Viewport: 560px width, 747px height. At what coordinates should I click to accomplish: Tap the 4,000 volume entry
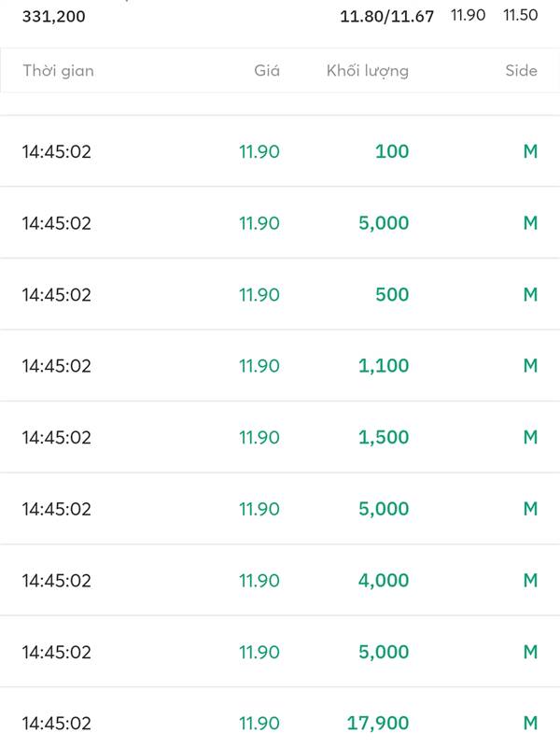click(384, 580)
